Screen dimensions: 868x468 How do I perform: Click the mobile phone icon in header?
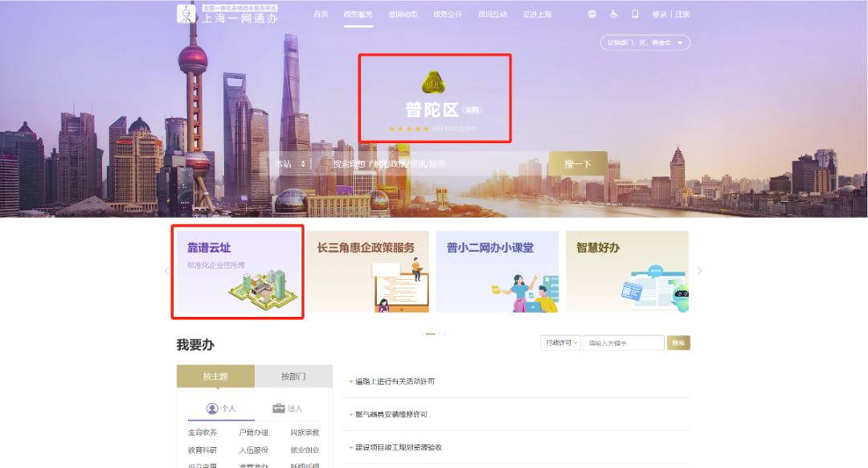(x=634, y=14)
